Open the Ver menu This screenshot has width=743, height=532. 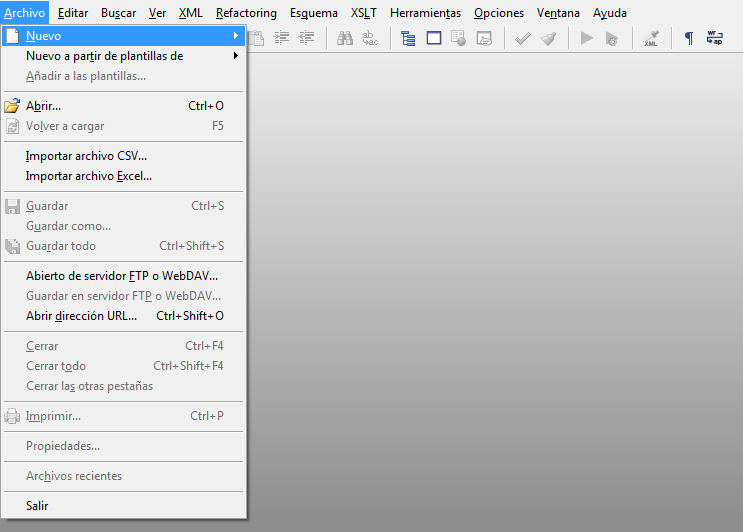coord(157,13)
